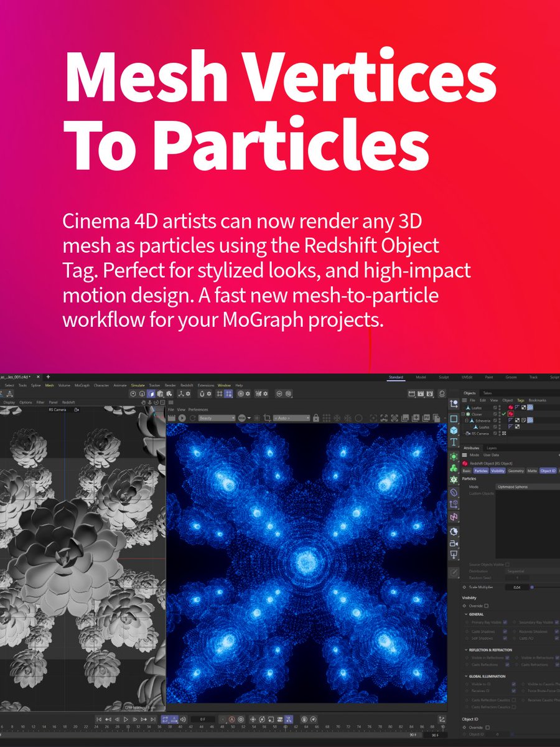
Task: Click the workplane grid icon in toolbar
Action: (220, 394)
